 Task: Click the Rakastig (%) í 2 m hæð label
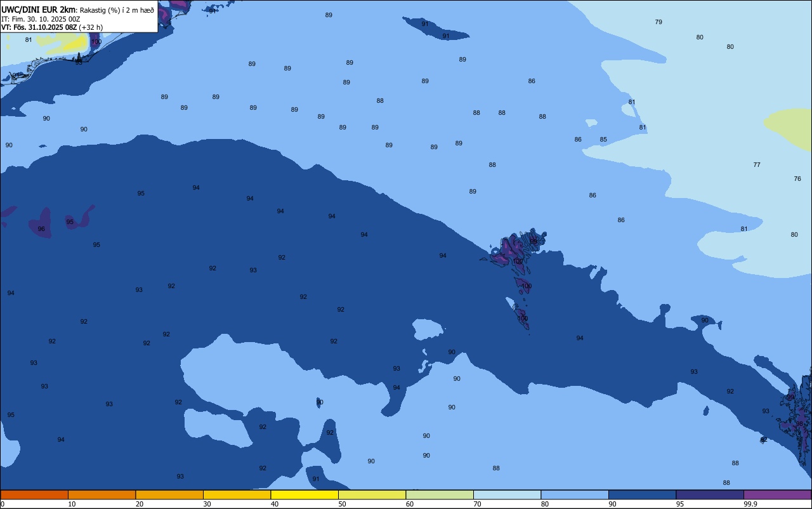pyautogui.click(x=117, y=10)
